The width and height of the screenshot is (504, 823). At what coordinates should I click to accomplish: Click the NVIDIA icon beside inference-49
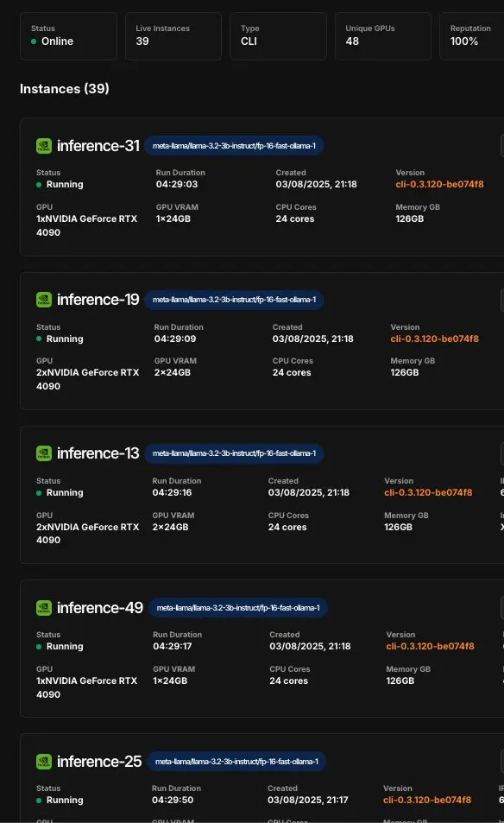coord(43,608)
